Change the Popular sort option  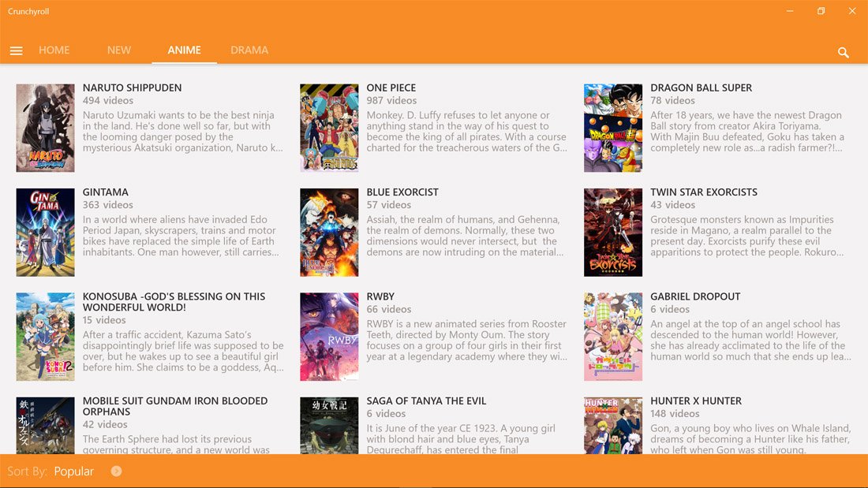(74, 471)
